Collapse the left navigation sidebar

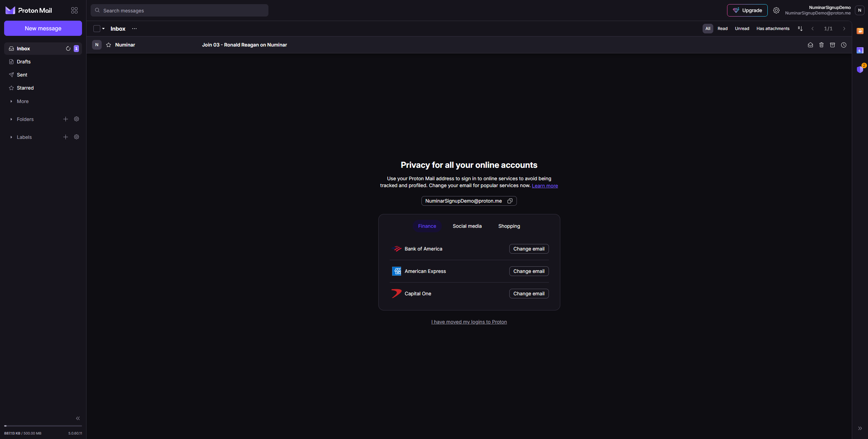[x=78, y=418]
